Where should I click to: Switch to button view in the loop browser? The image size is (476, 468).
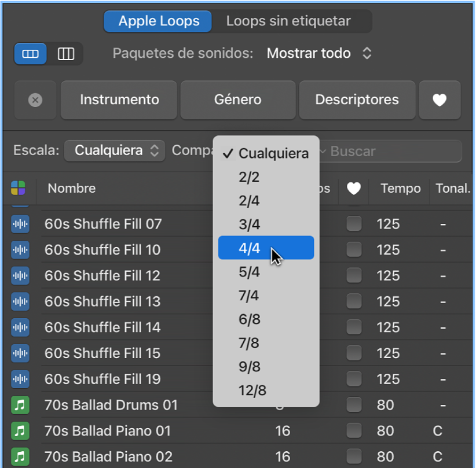click(30, 54)
